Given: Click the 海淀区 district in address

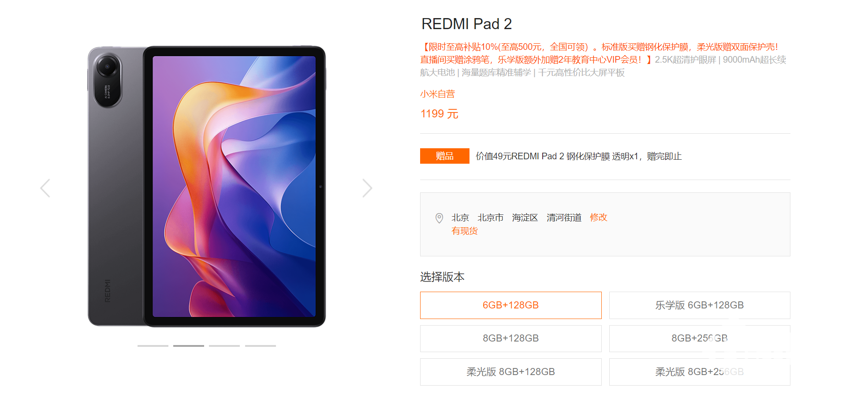Looking at the screenshot, I should (525, 218).
